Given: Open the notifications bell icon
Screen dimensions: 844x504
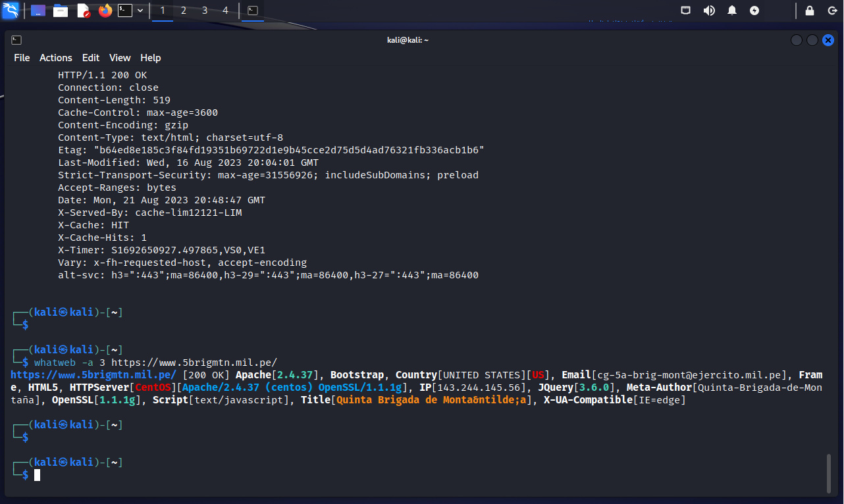Looking at the screenshot, I should click(x=732, y=11).
